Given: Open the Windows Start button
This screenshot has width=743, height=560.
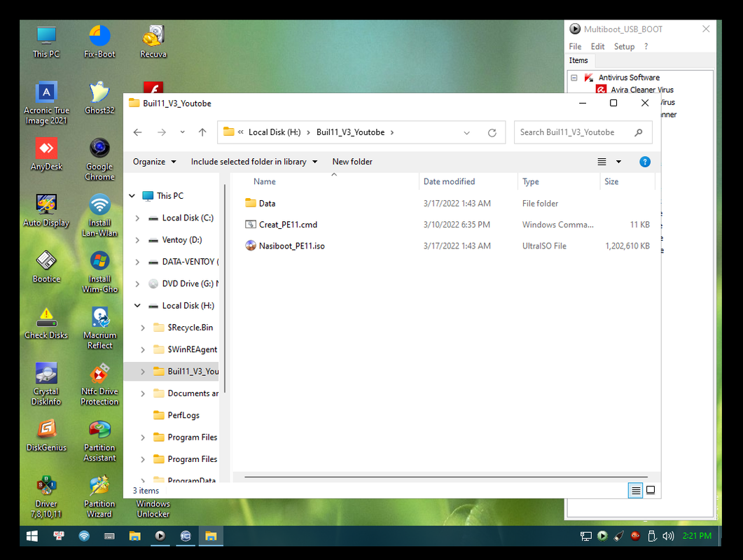Looking at the screenshot, I should [x=32, y=535].
